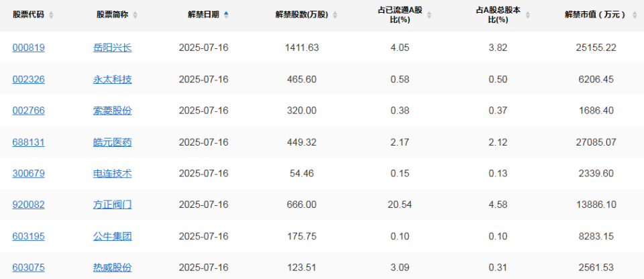Select the 3.09 circulating share ratio
This screenshot has width=644, height=279.
click(x=400, y=268)
